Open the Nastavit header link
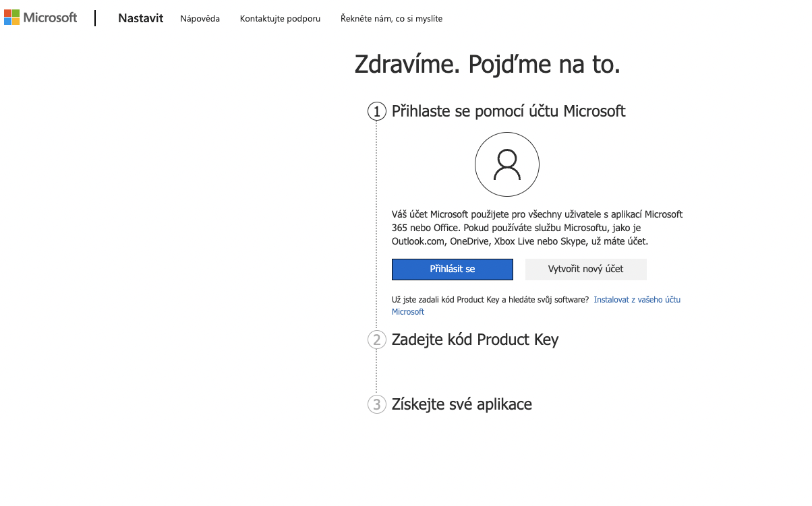812x506 pixels. click(141, 18)
